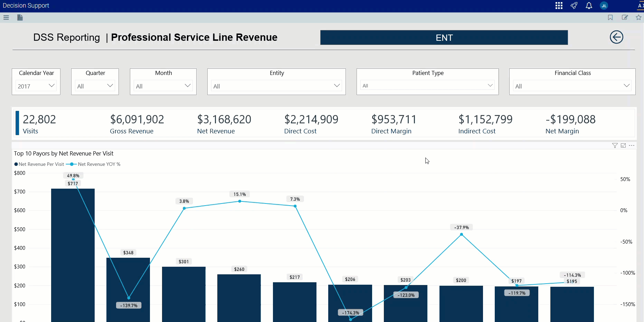The width and height of the screenshot is (644, 322).
Task: Click the ENT service line banner
Action: (x=444, y=37)
